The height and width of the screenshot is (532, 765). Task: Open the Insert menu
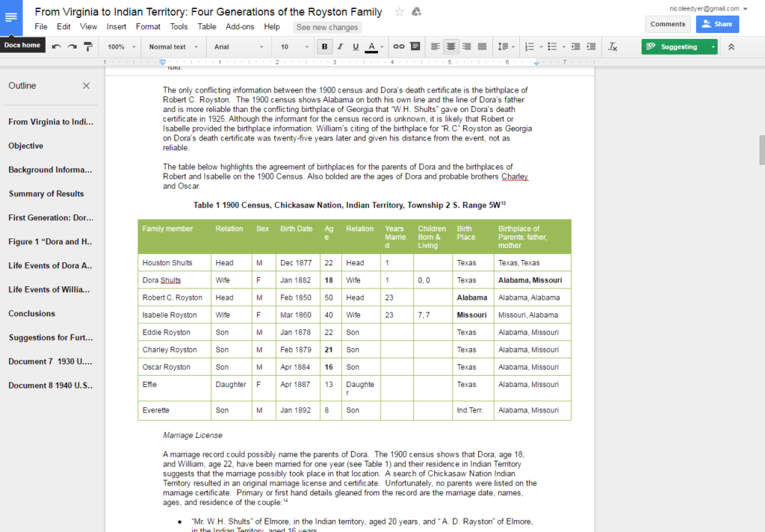click(116, 27)
